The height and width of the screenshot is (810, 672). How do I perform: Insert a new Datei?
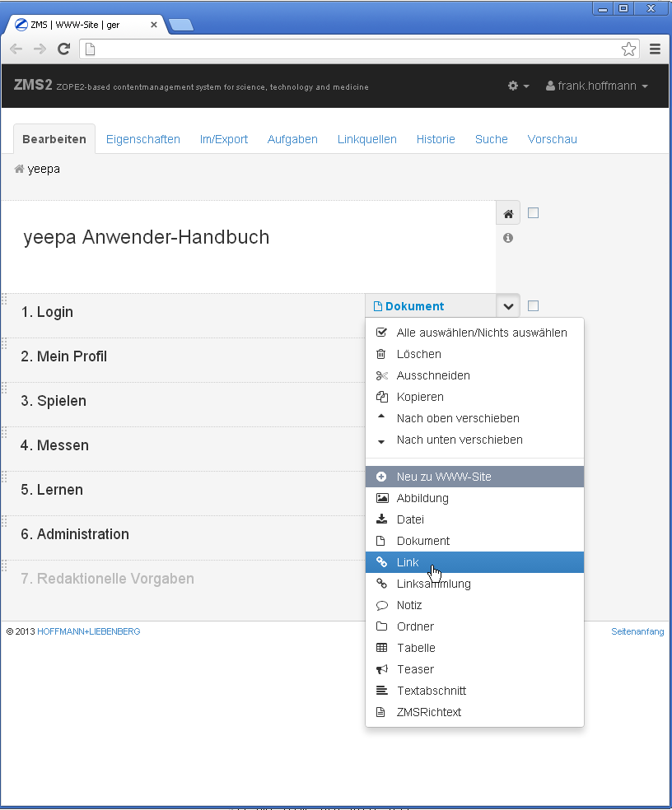[x=474, y=519]
